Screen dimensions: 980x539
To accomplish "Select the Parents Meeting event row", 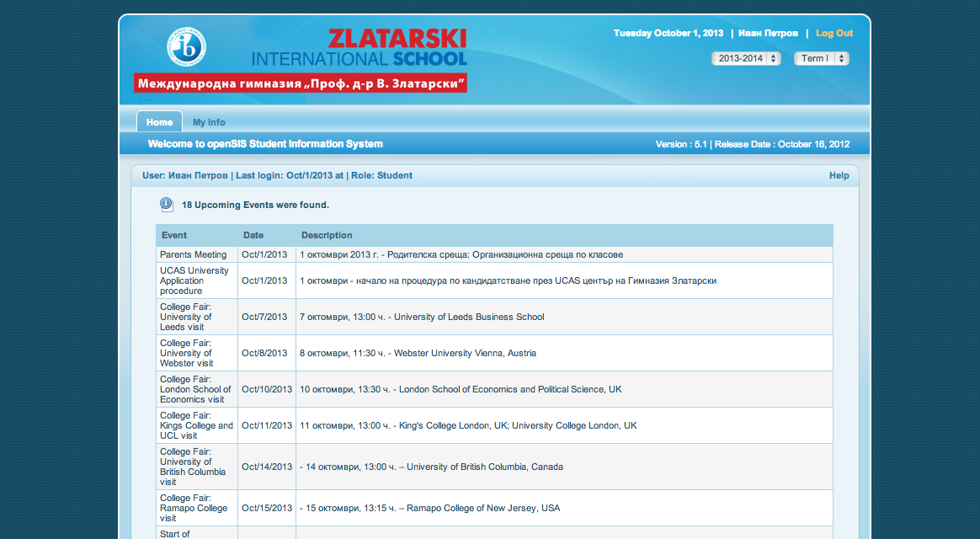I will [x=194, y=254].
